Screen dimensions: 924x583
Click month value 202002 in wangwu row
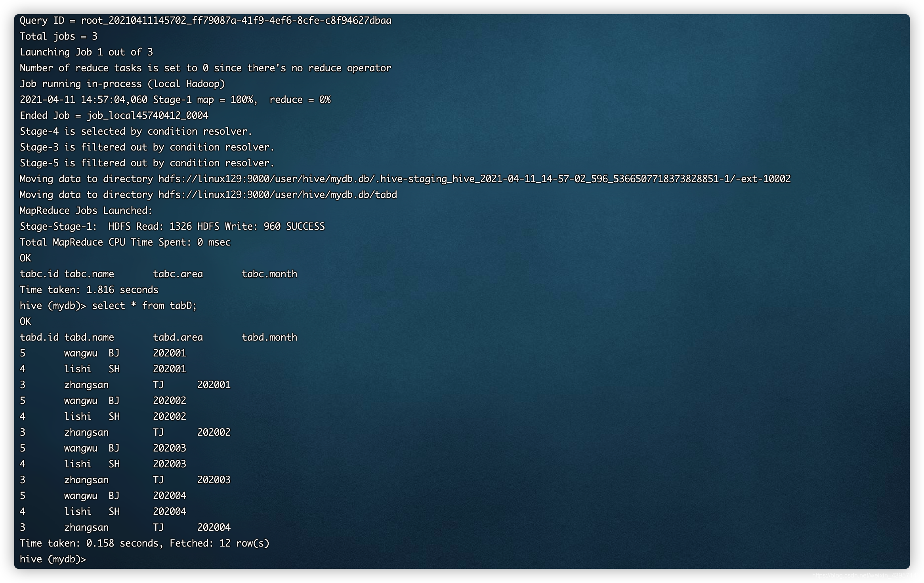(170, 401)
